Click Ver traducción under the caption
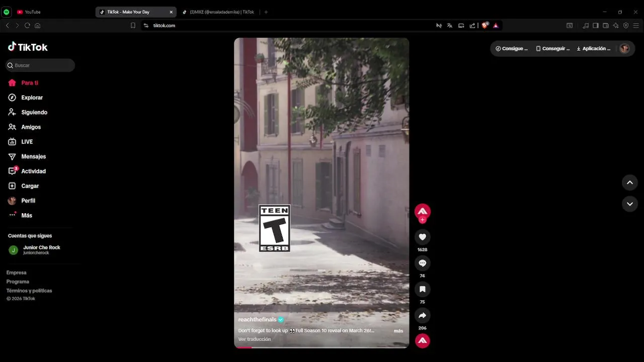This screenshot has width=644, height=362. tap(255, 339)
